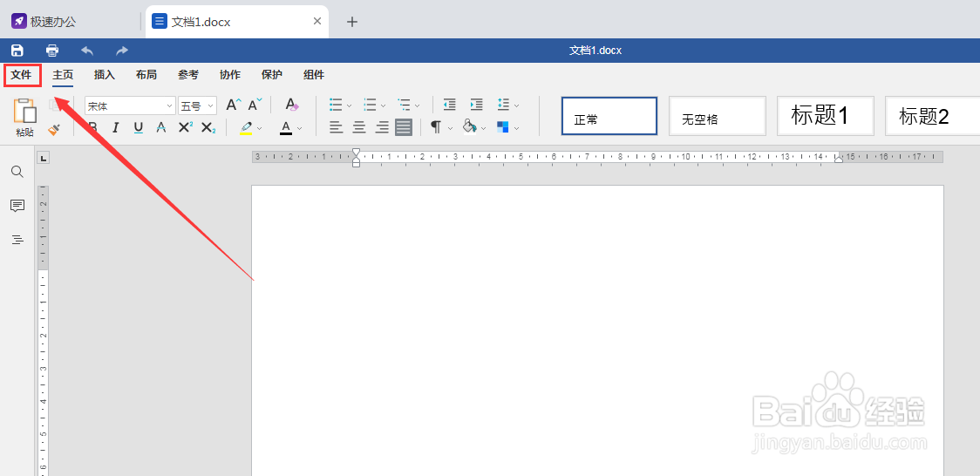Switch to the 组件 tab

pyautogui.click(x=314, y=75)
